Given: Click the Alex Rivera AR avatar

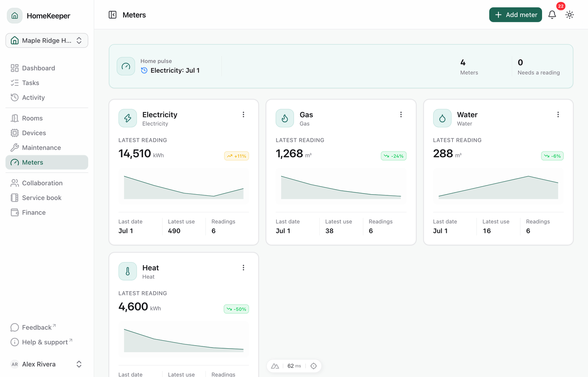Looking at the screenshot, I should [x=15, y=364].
